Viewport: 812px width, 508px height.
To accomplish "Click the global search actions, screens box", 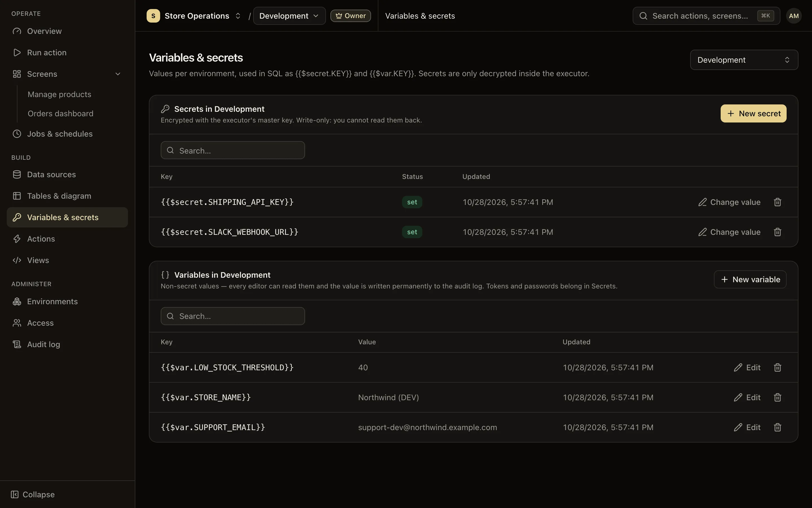I will click(x=706, y=16).
